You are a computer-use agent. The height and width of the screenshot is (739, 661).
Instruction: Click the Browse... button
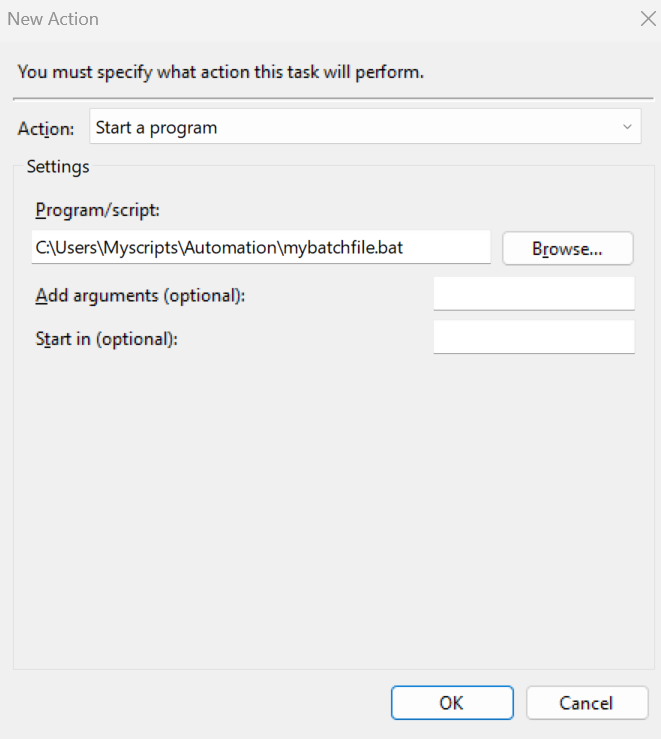(567, 248)
